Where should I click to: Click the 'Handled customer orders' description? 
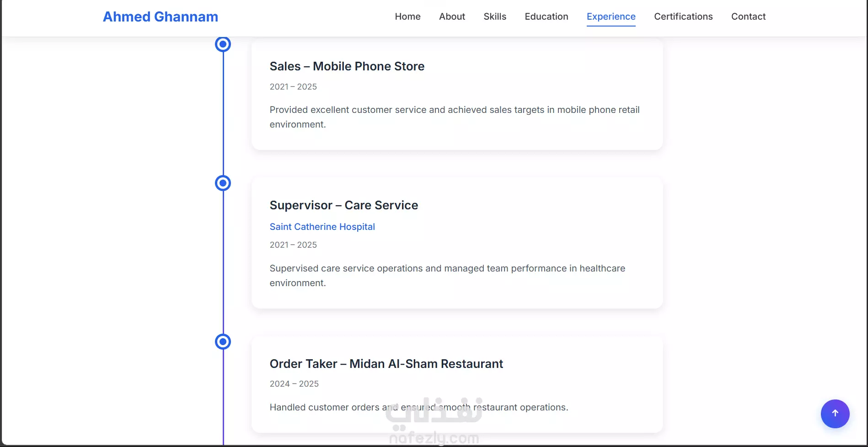(418, 407)
